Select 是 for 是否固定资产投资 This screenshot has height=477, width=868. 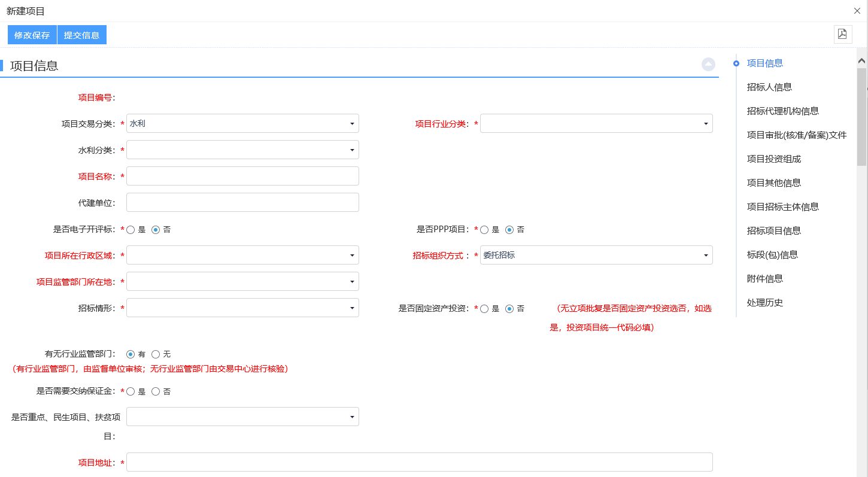[485, 309]
